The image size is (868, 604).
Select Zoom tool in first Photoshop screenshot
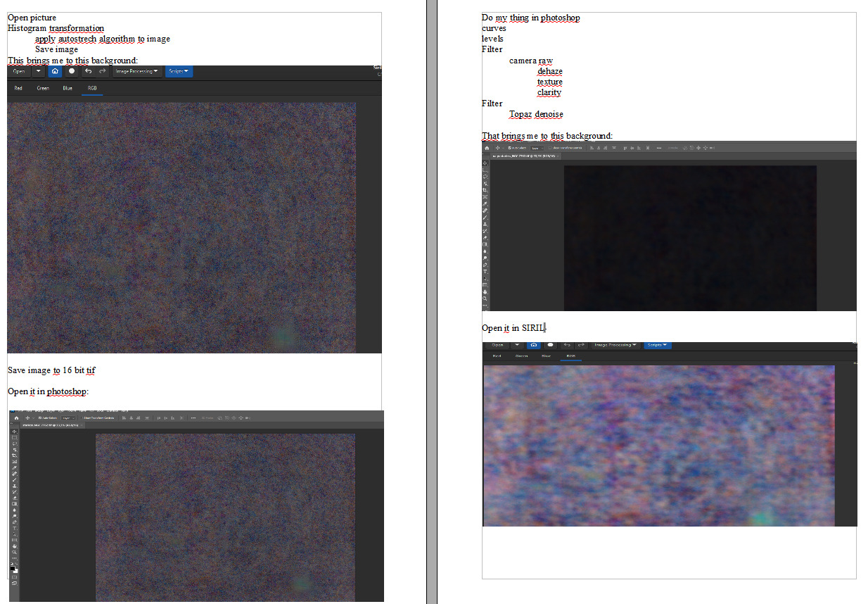[15, 552]
